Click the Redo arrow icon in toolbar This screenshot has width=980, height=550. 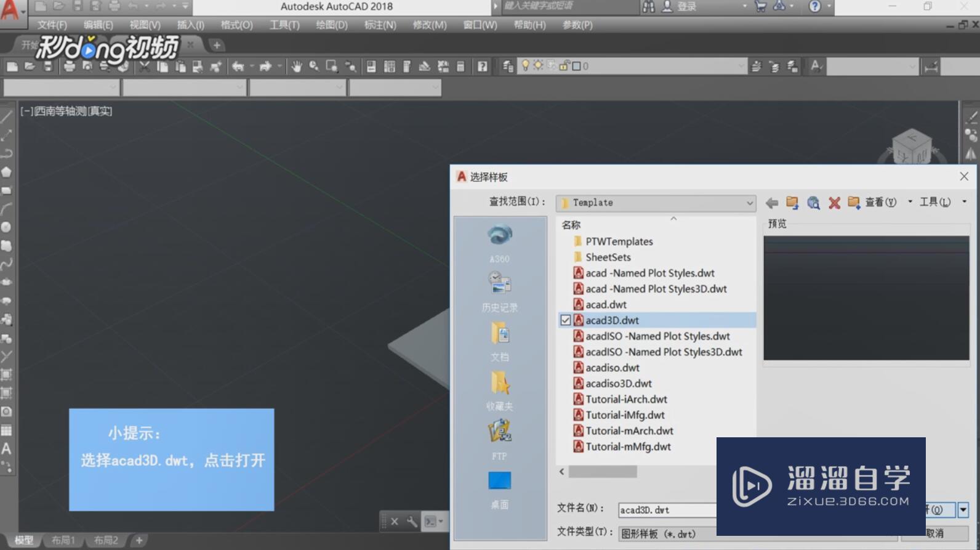pyautogui.click(x=265, y=66)
